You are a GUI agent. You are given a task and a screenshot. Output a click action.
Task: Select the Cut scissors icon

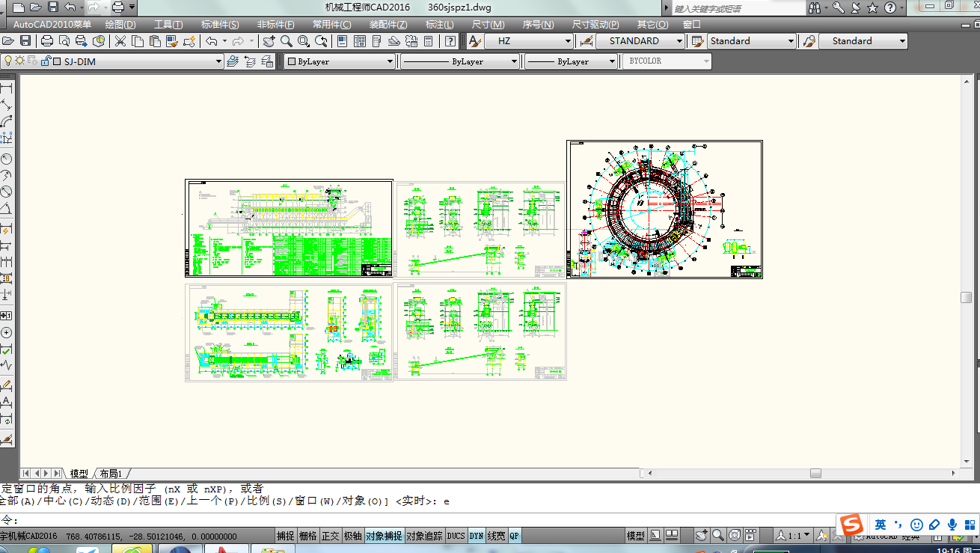tap(120, 41)
